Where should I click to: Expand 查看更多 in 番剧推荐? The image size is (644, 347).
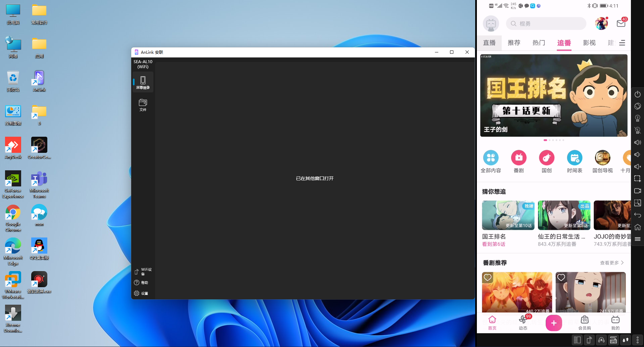(x=611, y=263)
